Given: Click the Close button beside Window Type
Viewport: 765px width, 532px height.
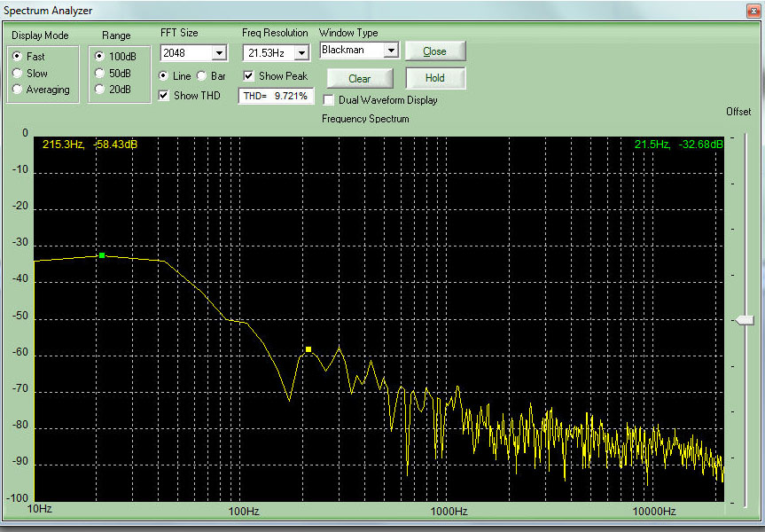Looking at the screenshot, I should coord(434,51).
